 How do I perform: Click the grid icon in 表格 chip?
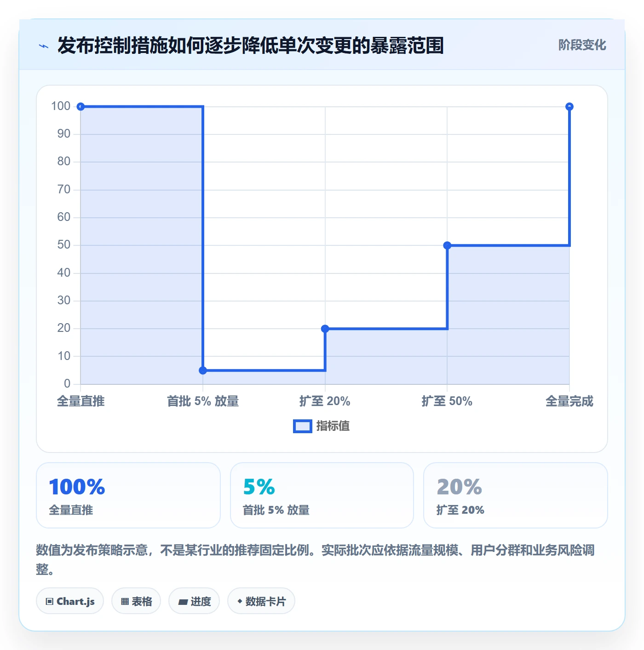(x=125, y=602)
